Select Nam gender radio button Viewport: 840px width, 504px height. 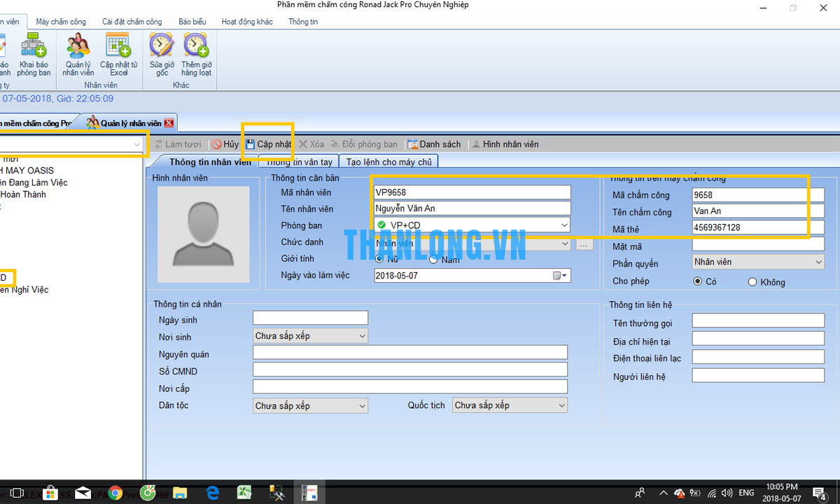tap(434, 260)
